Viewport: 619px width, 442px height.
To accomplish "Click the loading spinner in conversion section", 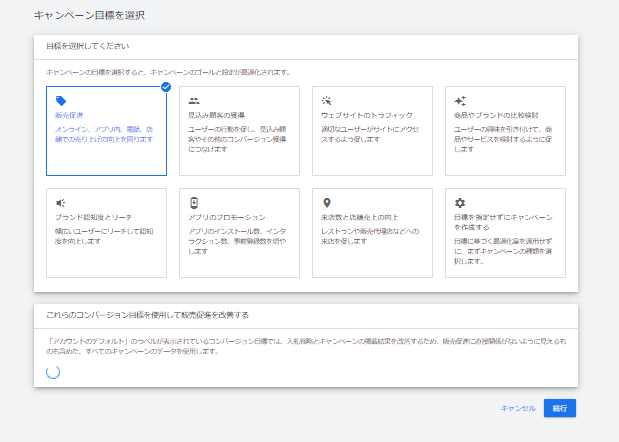I will tap(53, 372).
